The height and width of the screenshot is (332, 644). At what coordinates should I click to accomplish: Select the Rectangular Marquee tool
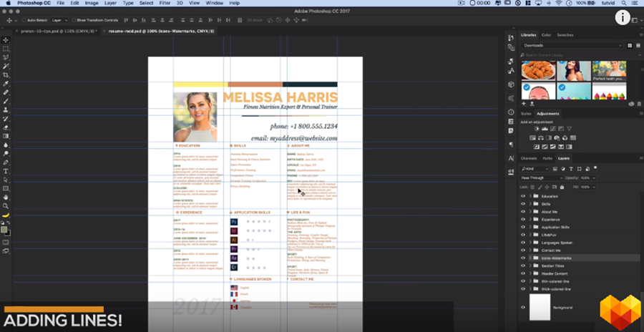coord(6,49)
